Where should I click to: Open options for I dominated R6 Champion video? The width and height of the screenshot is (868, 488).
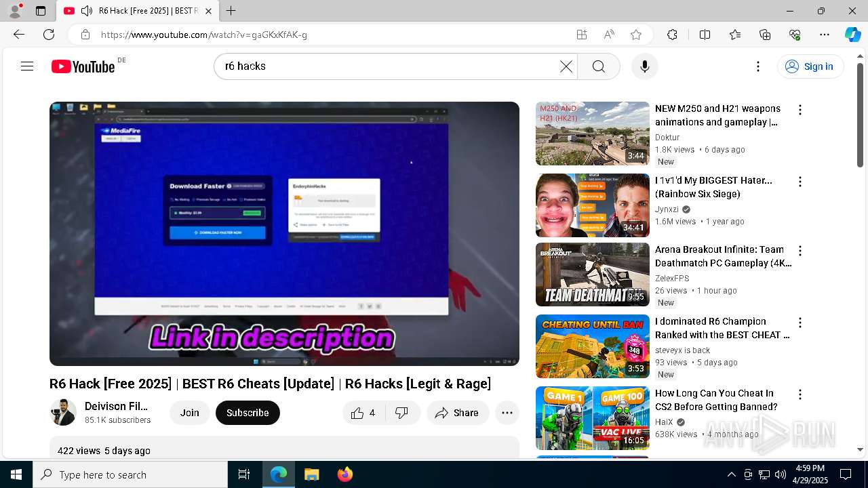click(x=800, y=323)
